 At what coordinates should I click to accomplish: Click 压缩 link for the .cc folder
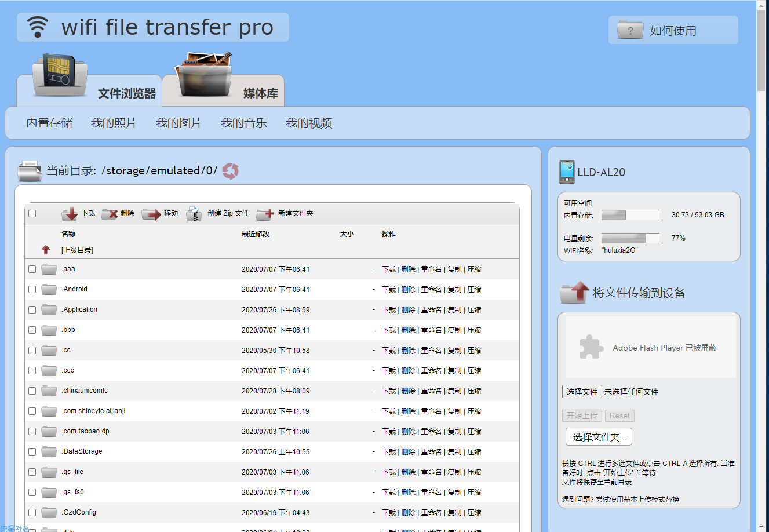click(x=475, y=350)
